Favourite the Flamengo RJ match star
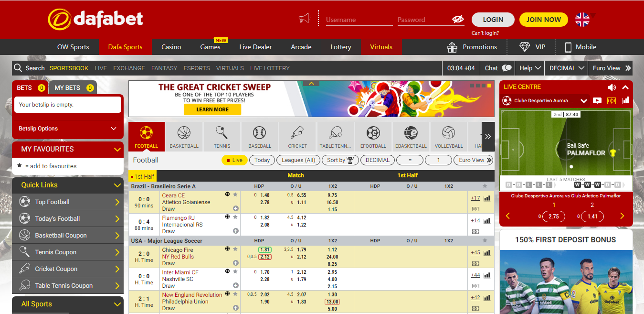Viewport: 644px width, 314px height. coord(235,217)
